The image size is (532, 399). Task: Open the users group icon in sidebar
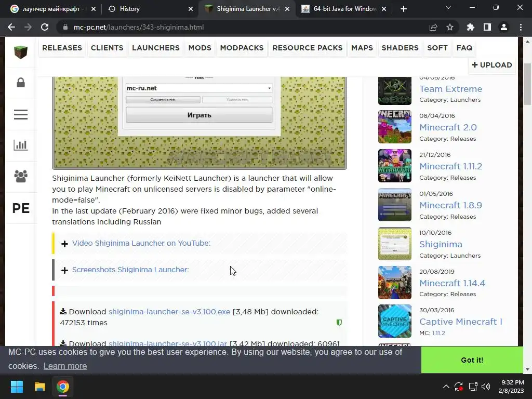point(21,177)
